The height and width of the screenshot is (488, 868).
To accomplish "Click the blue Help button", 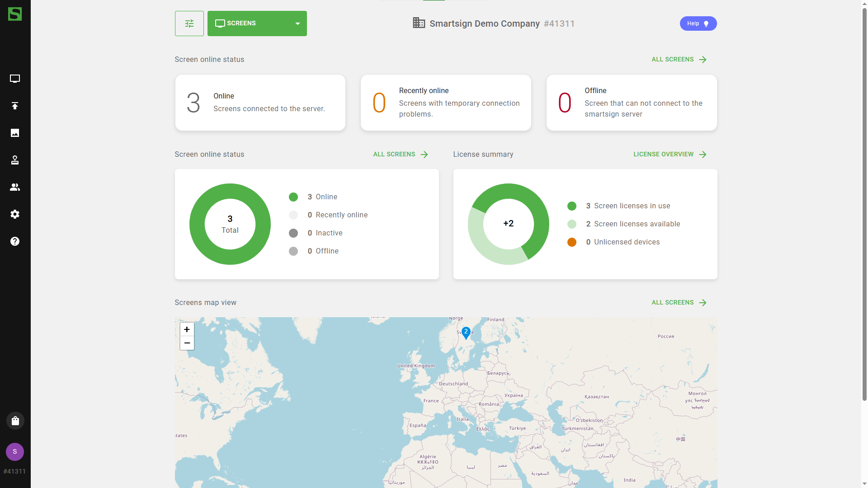I will (698, 23).
